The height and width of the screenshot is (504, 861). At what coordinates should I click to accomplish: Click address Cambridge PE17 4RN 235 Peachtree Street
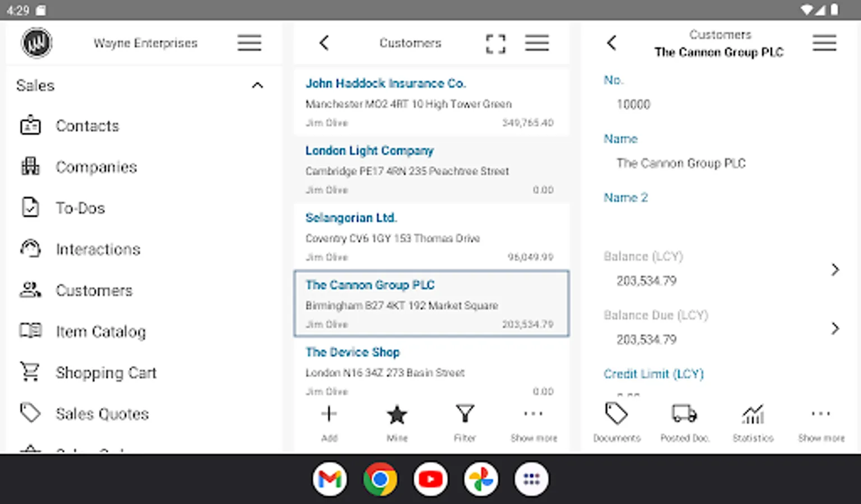[407, 171]
